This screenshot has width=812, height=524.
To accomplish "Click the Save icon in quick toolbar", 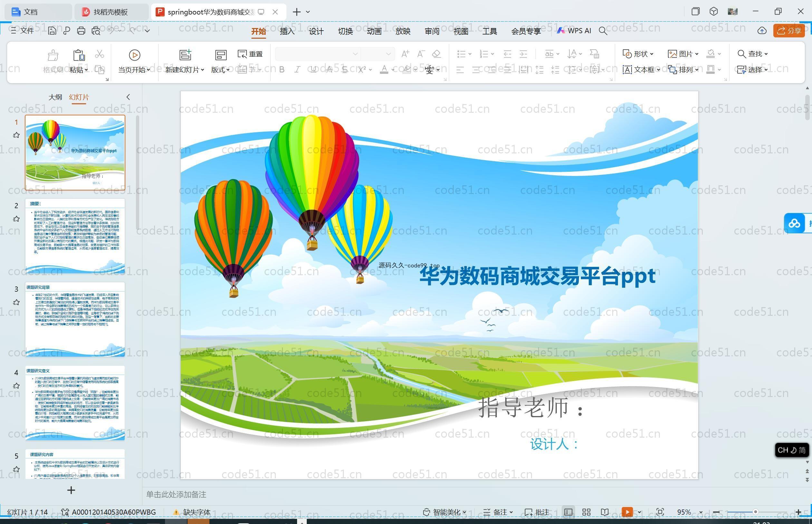I will click(52, 31).
